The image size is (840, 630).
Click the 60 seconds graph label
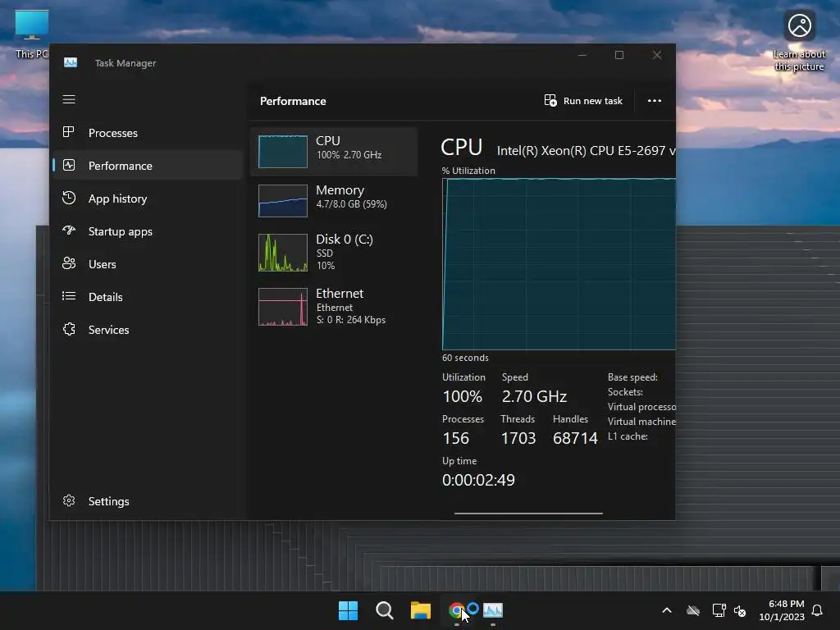(x=465, y=358)
